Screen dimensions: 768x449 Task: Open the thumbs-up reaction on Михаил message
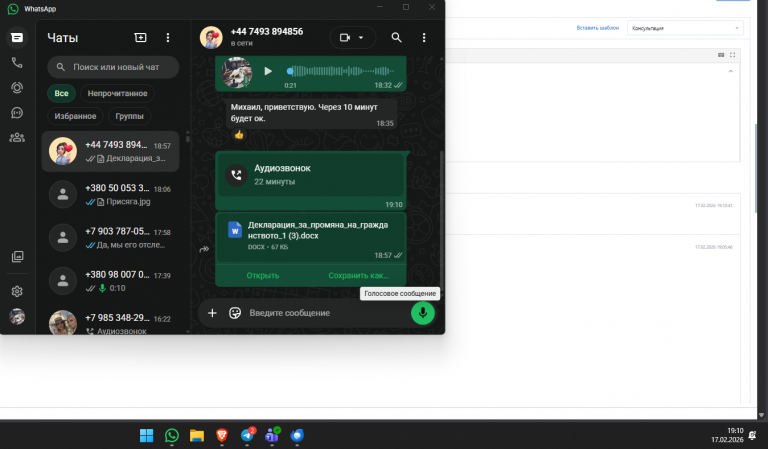tap(239, 135)
